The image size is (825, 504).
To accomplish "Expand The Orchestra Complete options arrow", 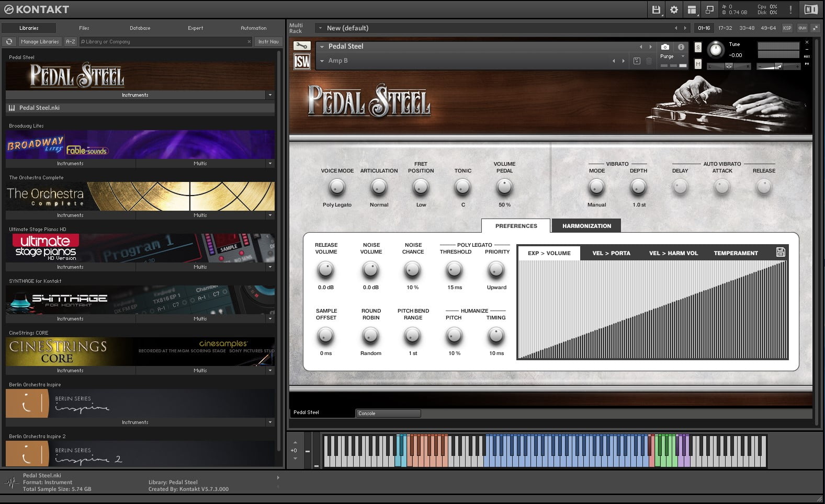I will click(270, 215).
